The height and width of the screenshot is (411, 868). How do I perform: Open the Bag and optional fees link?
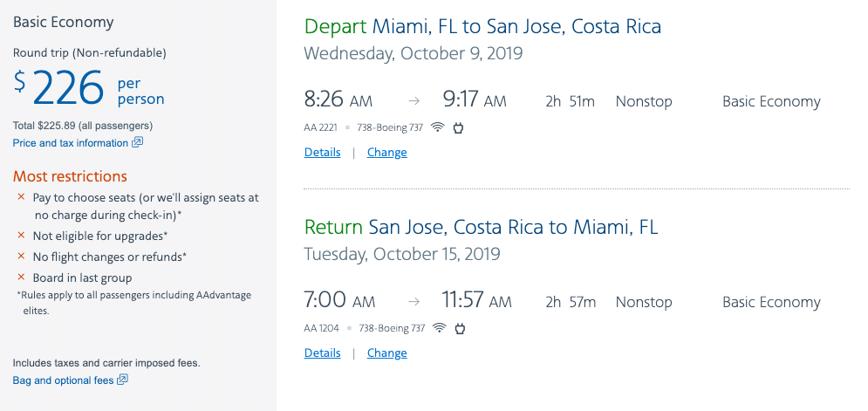(x=63, y=380)
